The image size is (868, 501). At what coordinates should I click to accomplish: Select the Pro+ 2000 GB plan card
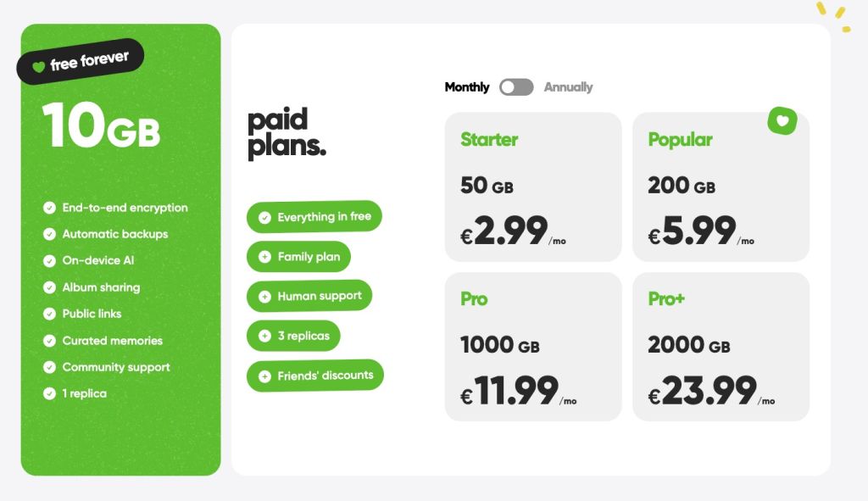(x=721, y=346)
